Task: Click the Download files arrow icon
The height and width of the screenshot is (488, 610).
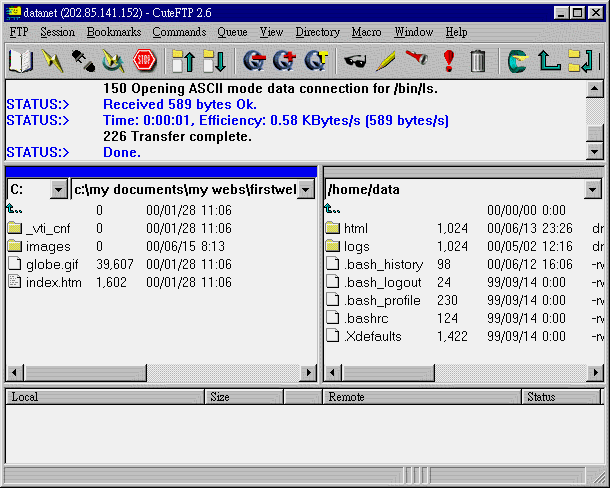Action: click(214, 61)
